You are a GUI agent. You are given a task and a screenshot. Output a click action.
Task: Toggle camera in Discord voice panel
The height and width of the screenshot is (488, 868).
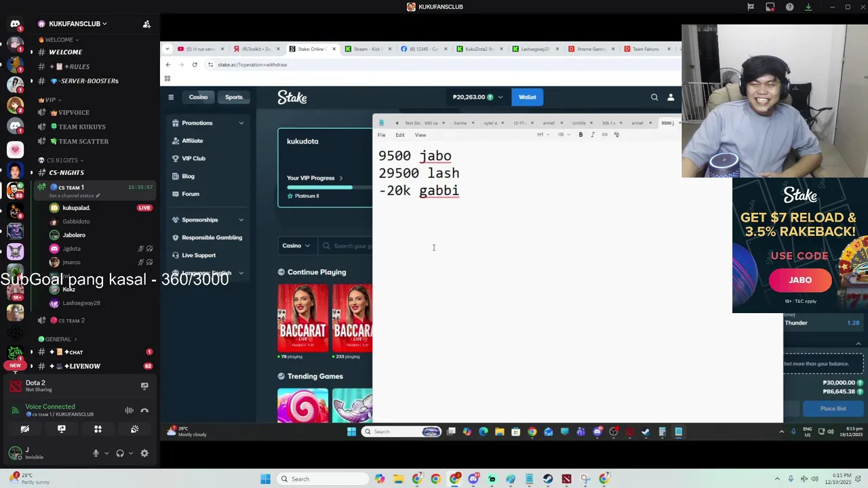click(25, 429)
